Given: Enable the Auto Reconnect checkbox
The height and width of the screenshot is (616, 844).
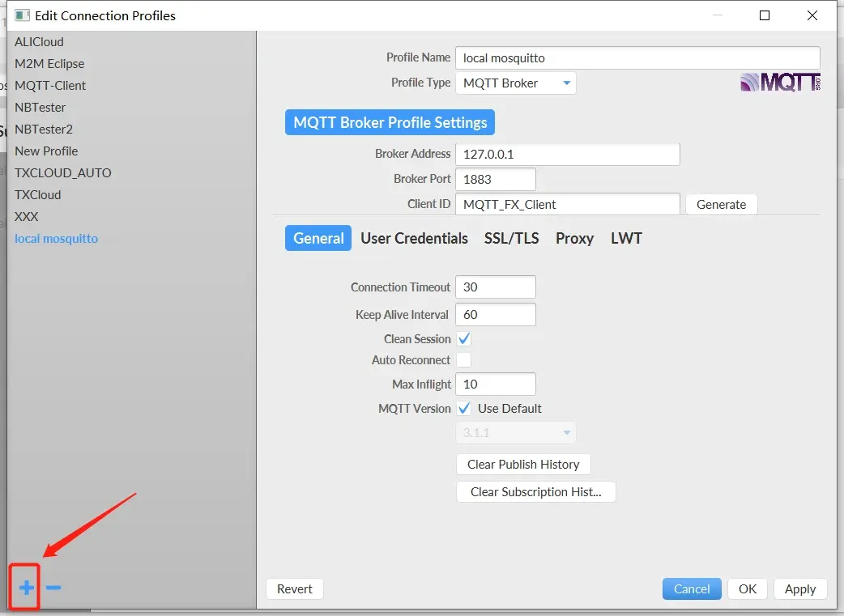Looking at the screenshot, I should 463,359.
